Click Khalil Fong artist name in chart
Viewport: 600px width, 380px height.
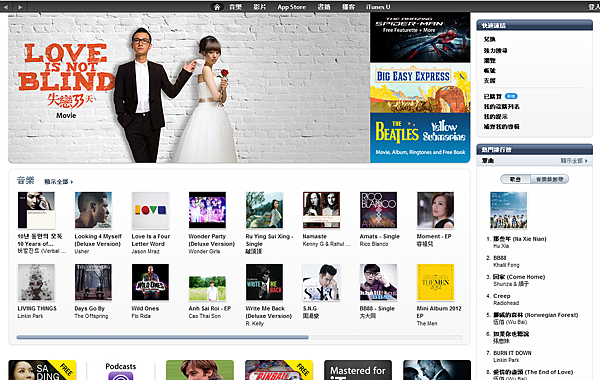[x=506, y=265]
